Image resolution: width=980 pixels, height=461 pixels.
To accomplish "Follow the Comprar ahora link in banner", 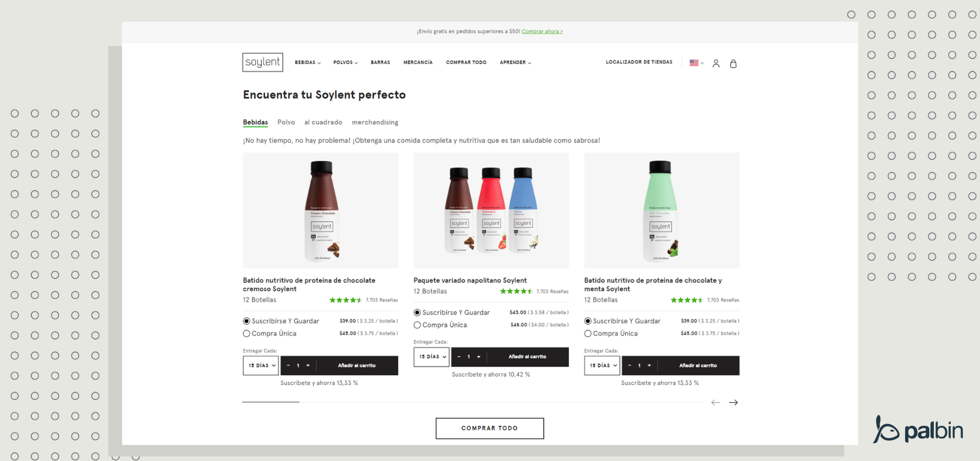I will [542, 32].
